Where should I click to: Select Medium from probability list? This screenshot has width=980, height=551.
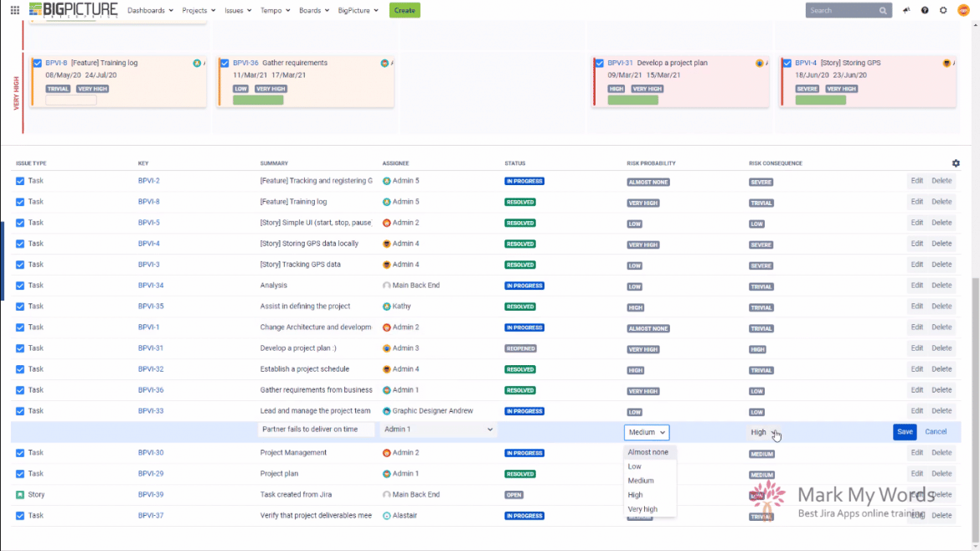649,481
